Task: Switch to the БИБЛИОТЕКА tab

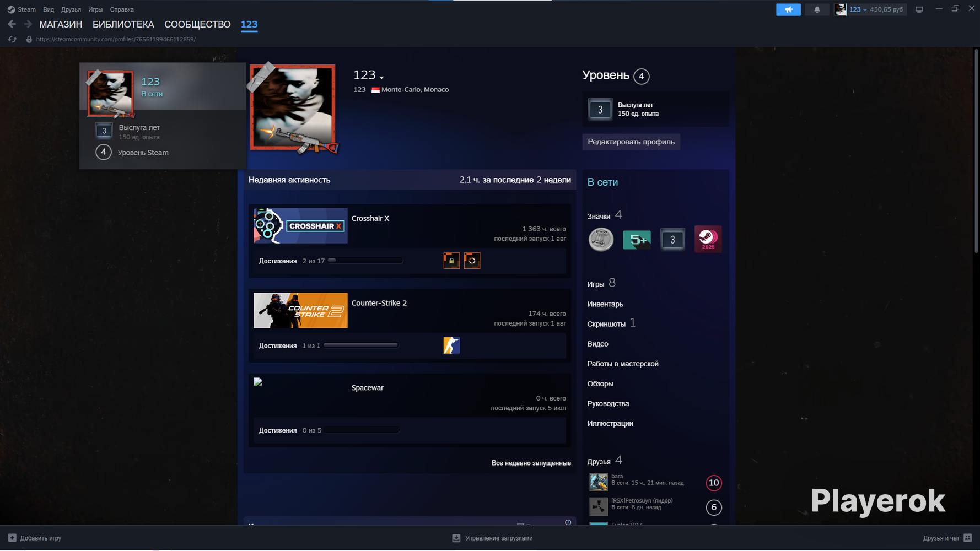Action: tap(123, 24)
